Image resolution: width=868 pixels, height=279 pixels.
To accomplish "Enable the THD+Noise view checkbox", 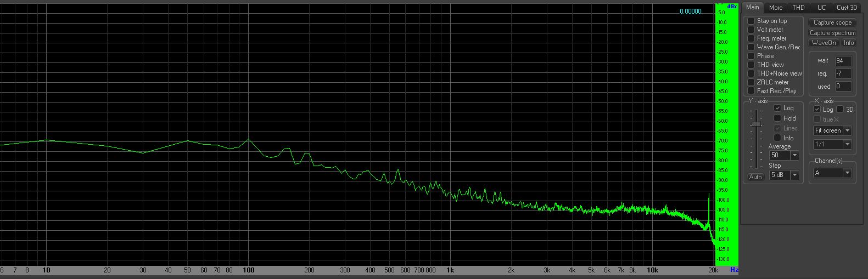I will tap(751, 73).
